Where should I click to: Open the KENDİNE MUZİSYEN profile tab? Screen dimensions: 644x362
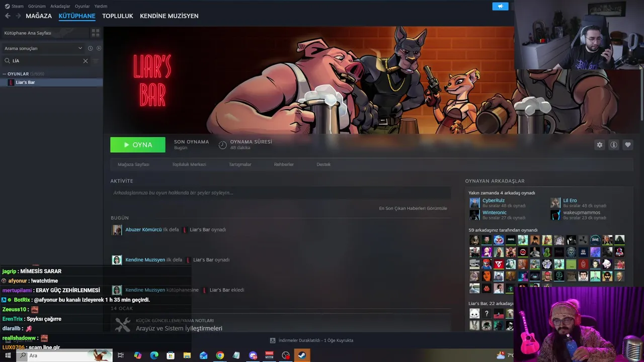tap(169, 16)
